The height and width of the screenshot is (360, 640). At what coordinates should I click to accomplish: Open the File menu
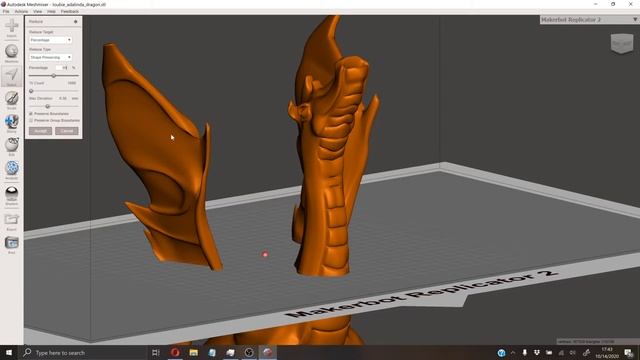(6, 11)
